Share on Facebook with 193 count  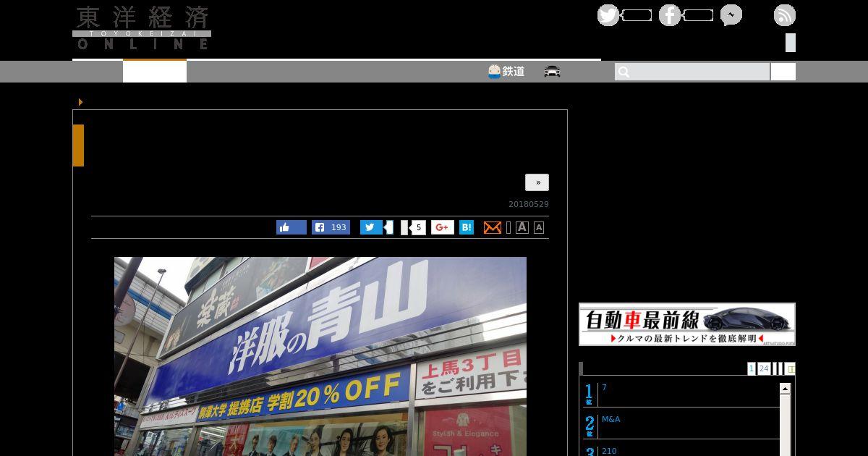(331, 227)
